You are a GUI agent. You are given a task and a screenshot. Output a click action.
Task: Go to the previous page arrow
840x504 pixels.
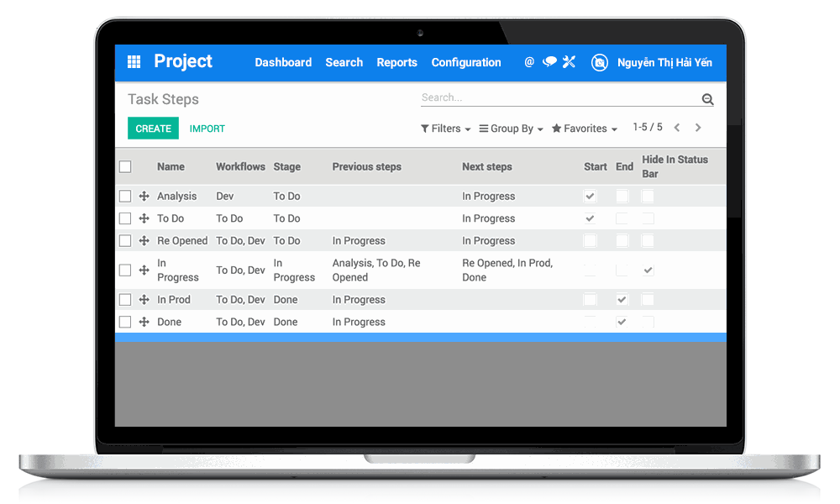[676, 127]
